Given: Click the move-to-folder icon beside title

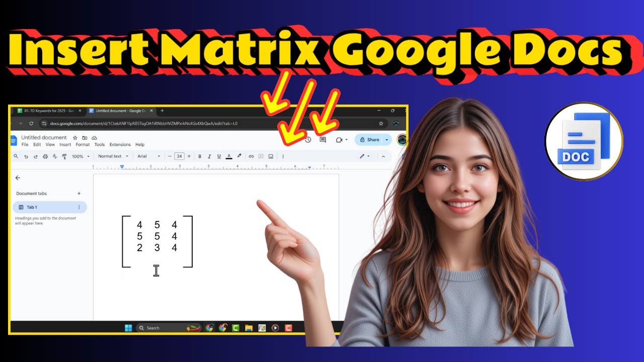Looking at the screenshot, I should (x=85, y=138).
